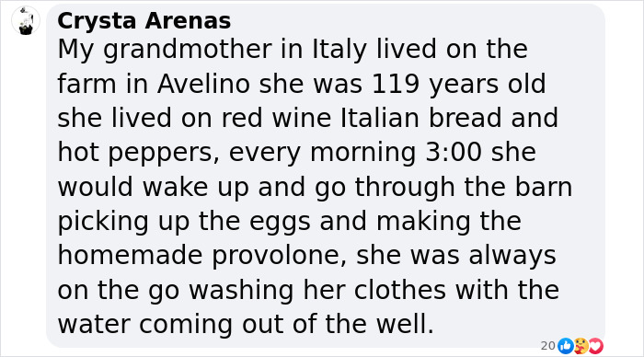Open Crysta Arenas' profile picture avatar
Screen dimensions: 644x357
(26, 20)
